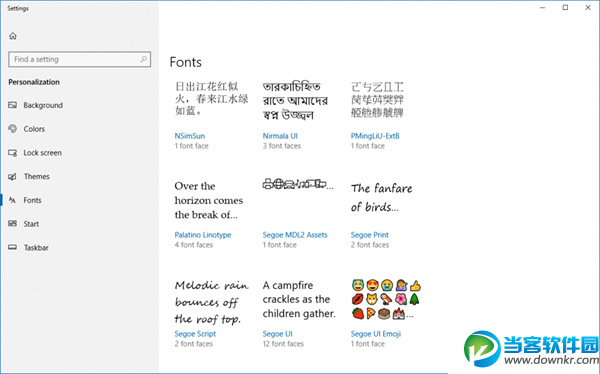Click the Colors palette icon
The image size is (600, 374).
tap(13, 129)
